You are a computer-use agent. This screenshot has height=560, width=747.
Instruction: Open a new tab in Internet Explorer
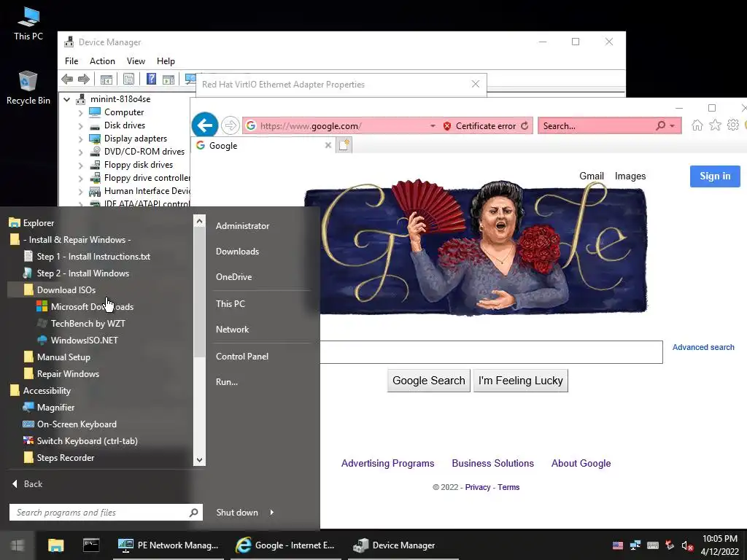pos(344,145)
